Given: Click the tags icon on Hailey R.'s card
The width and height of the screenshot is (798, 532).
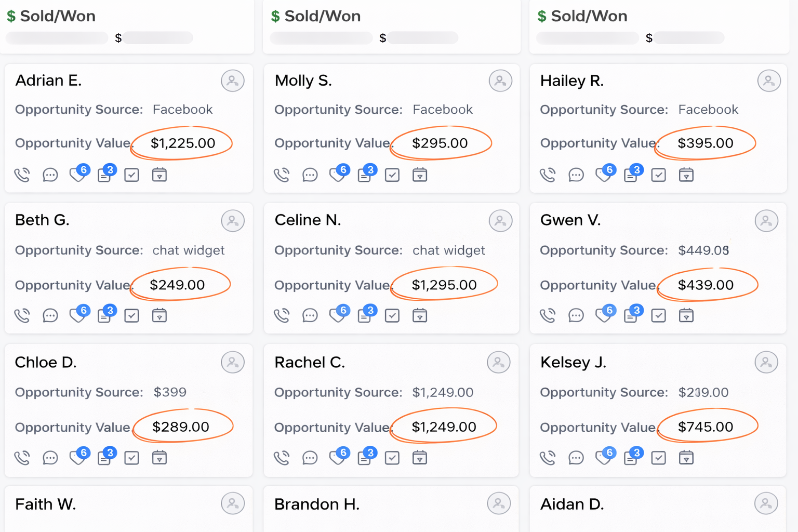Looking at the screenshot, I should point(603,175).
